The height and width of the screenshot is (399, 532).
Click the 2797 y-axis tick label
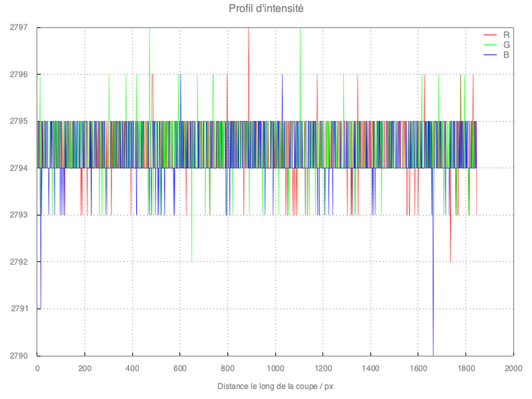tap(18, 28)
